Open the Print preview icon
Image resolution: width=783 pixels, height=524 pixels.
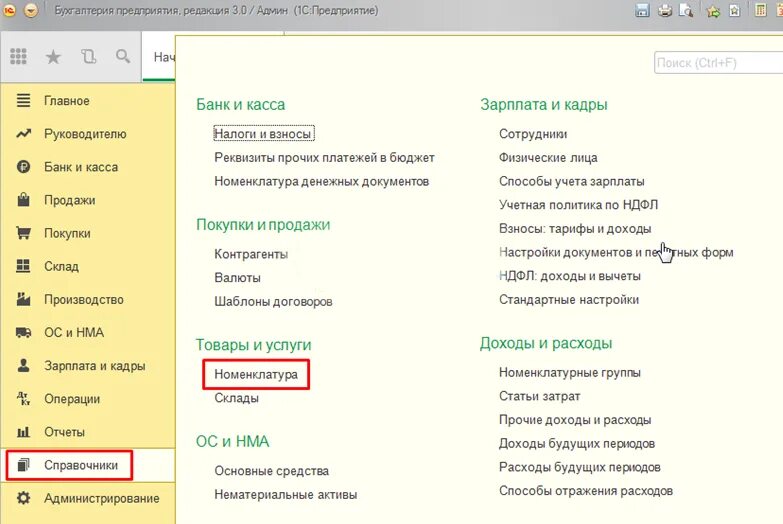687,10
